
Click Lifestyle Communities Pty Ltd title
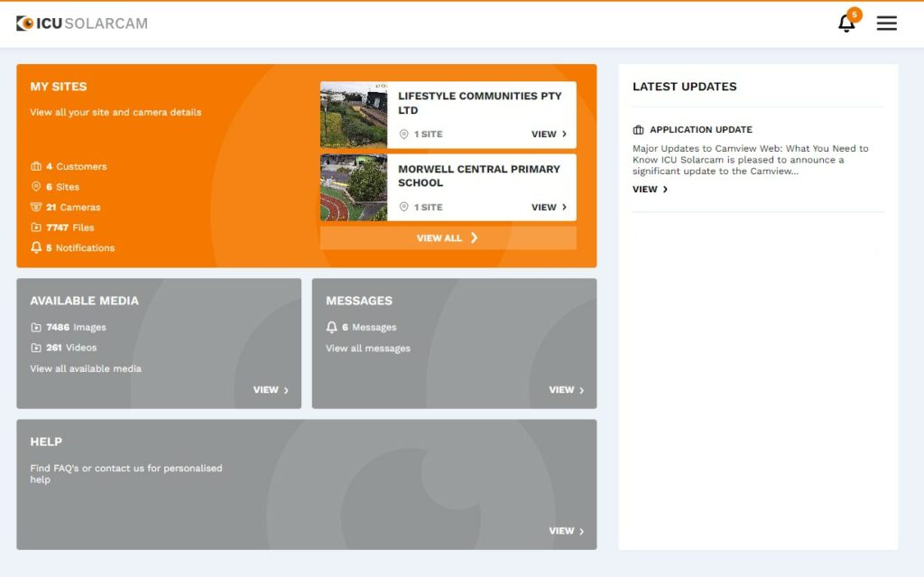480,103
